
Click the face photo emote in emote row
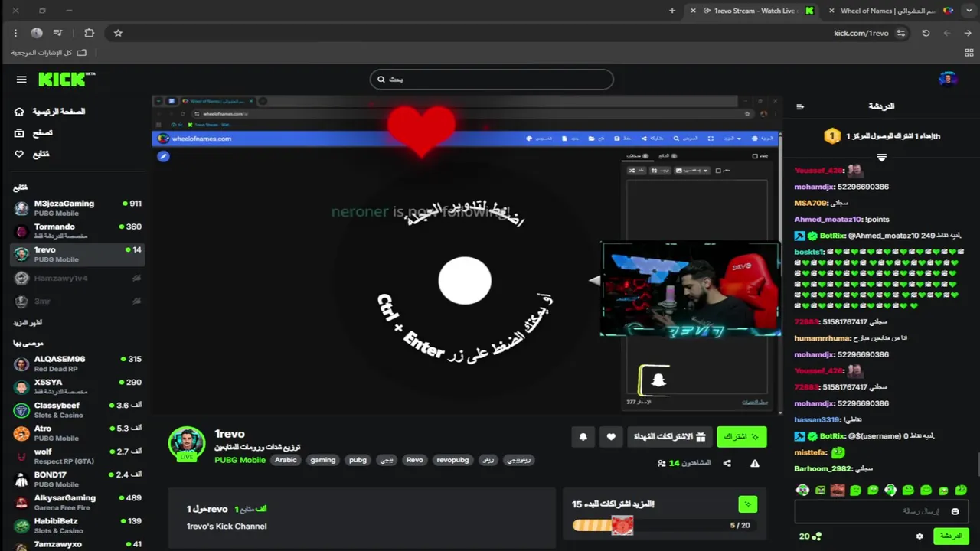pos(838,490)
